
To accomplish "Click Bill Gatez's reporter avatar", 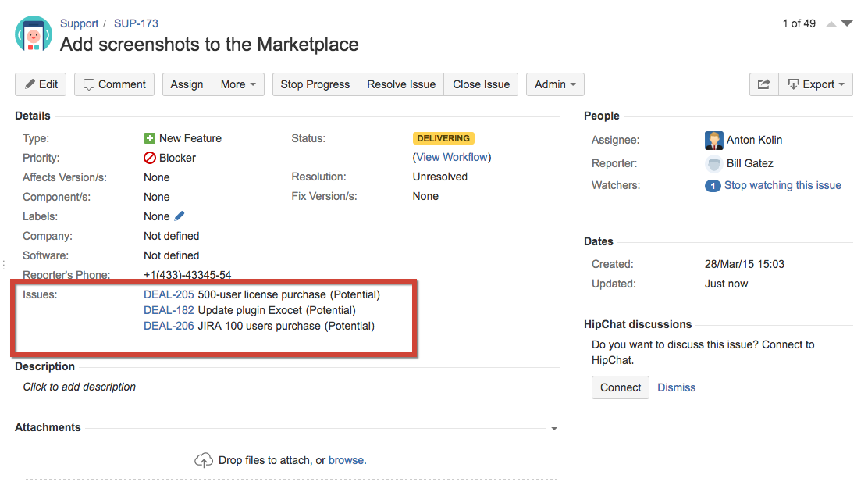I will (713, 164).
